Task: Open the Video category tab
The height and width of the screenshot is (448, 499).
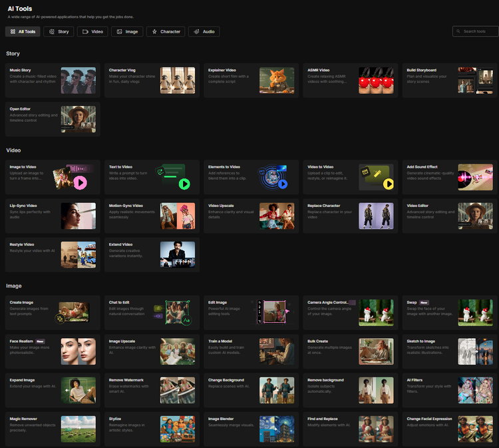Action: (x=92, y=31)
